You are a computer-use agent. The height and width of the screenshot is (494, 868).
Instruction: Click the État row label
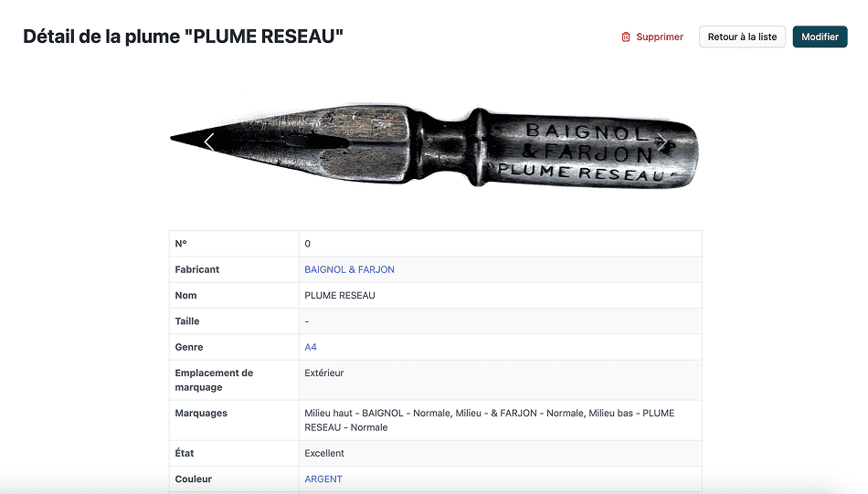coord(185,453)
